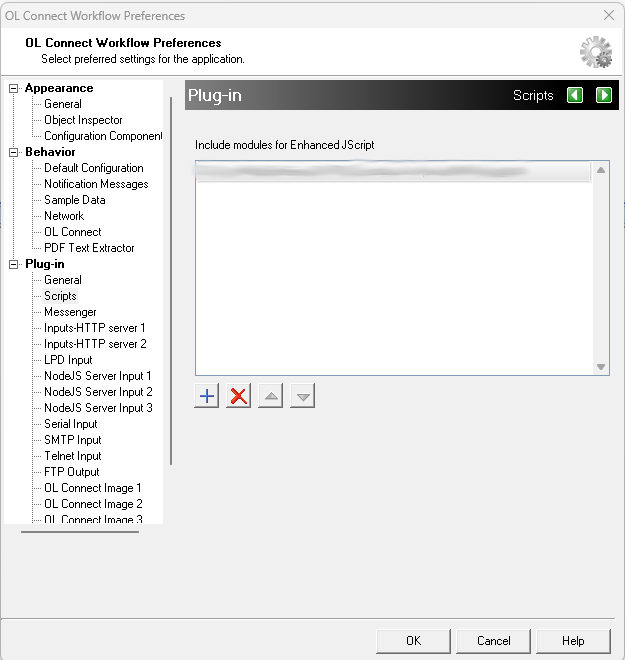
Task: Open Telnet Input settings
Action: (x=72, y=456)
